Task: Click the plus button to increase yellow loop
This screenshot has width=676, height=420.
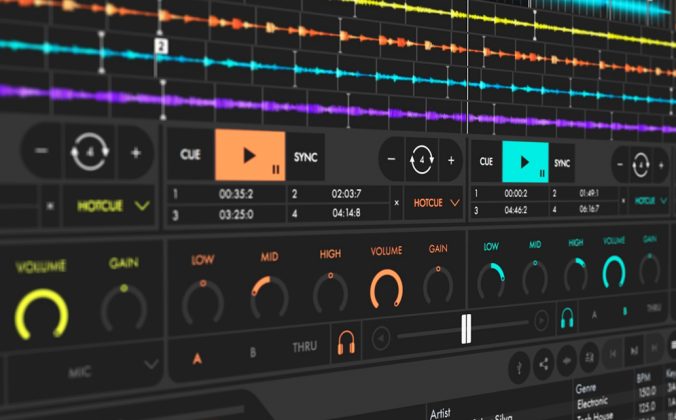Action: coord(136,153)
